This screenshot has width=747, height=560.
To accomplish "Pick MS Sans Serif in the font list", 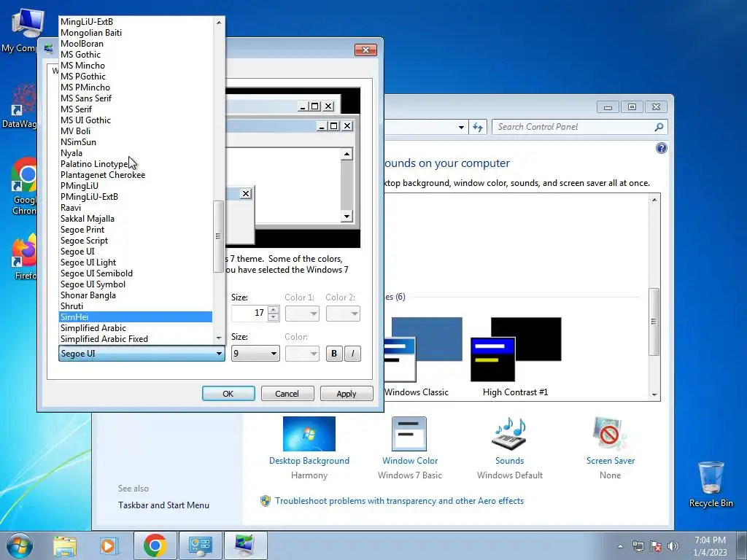I will (x=135, y=98).
